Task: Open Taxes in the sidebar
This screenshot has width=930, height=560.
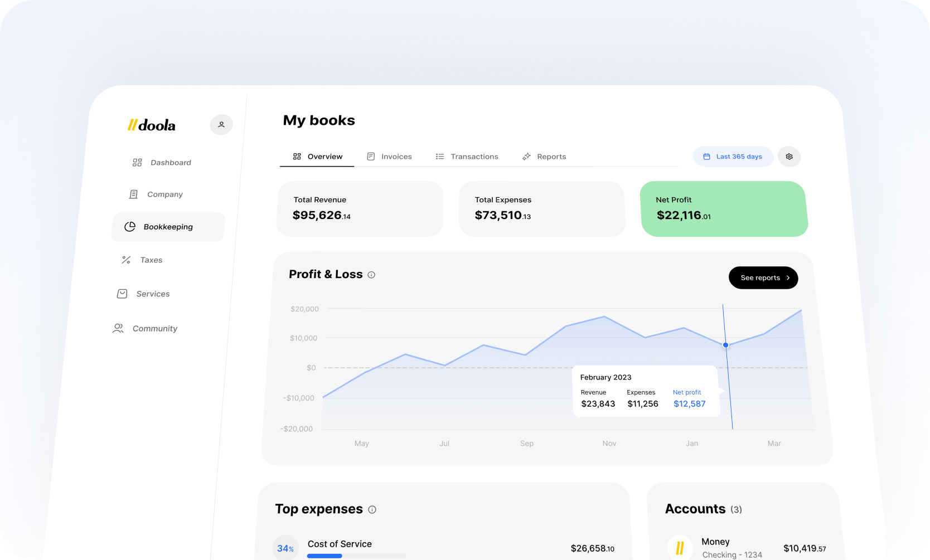Action: pos(142,260)
